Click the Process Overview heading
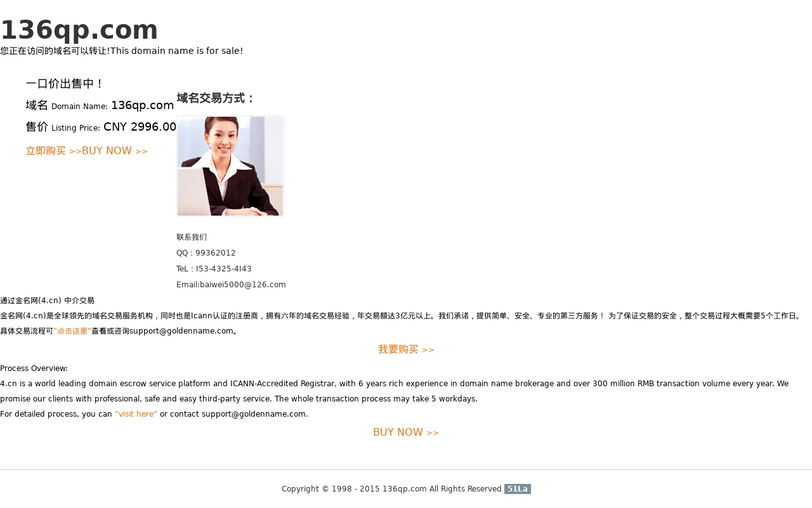The width and height of the screenshot is (812, 508). click(x=34, y=368)
